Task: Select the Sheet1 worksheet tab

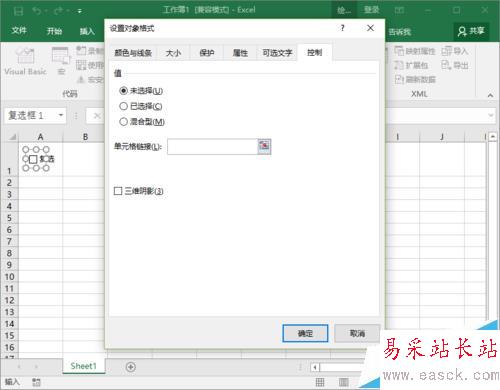Action: [x=83, y=366]
